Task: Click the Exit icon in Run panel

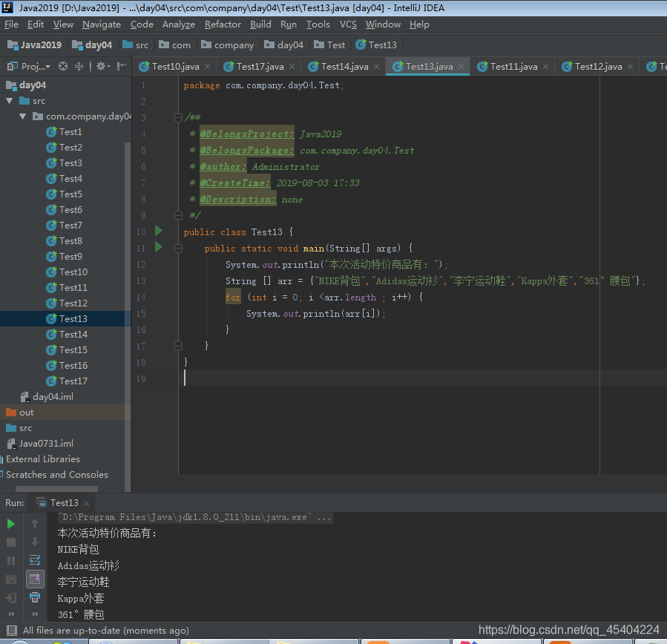Action: [11, 598]
